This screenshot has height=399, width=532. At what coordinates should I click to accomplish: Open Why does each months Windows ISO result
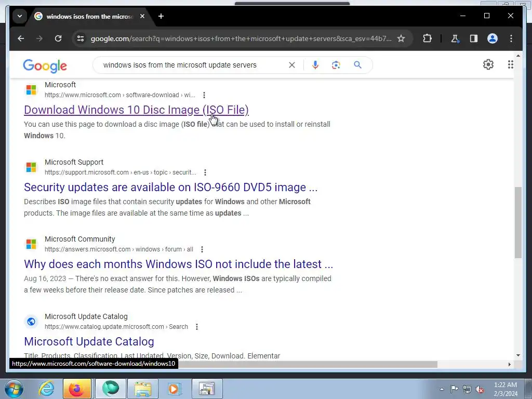(179, 264)
